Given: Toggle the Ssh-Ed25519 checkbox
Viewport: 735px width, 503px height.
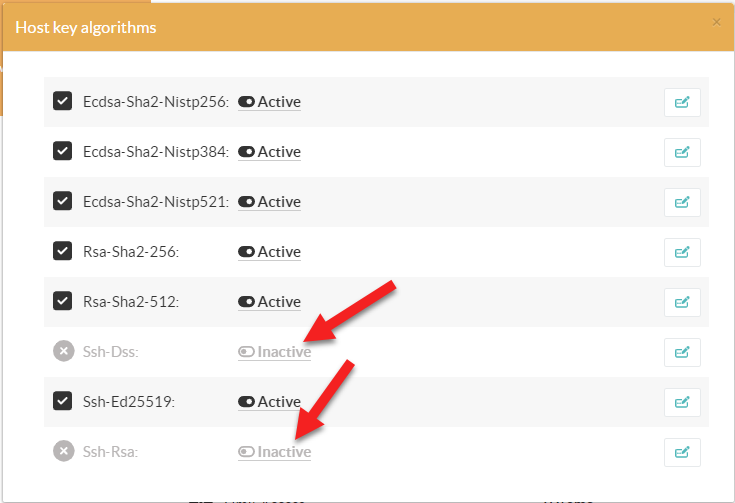Looking at the screenshot, I should [x=62, y=401].
